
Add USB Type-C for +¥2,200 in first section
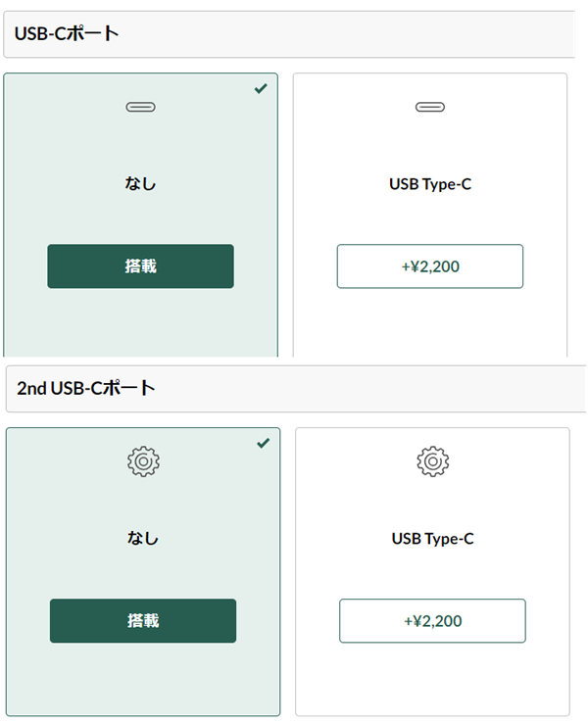tap(430, 266)
